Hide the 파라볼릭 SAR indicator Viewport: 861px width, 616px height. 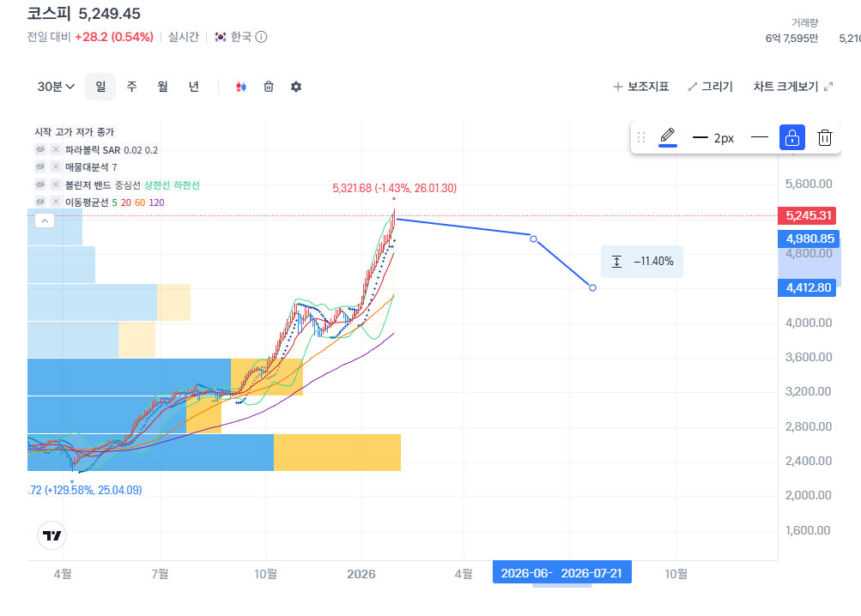click(x=40, y=149)
